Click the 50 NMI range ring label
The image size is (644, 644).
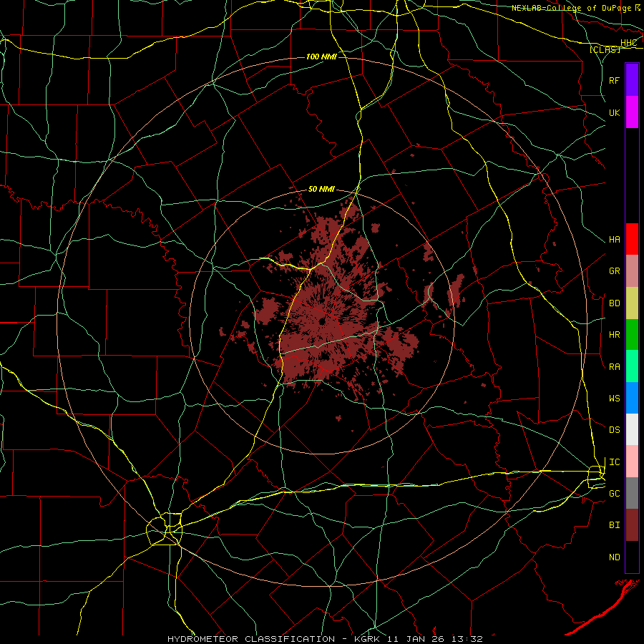(321, 189)
